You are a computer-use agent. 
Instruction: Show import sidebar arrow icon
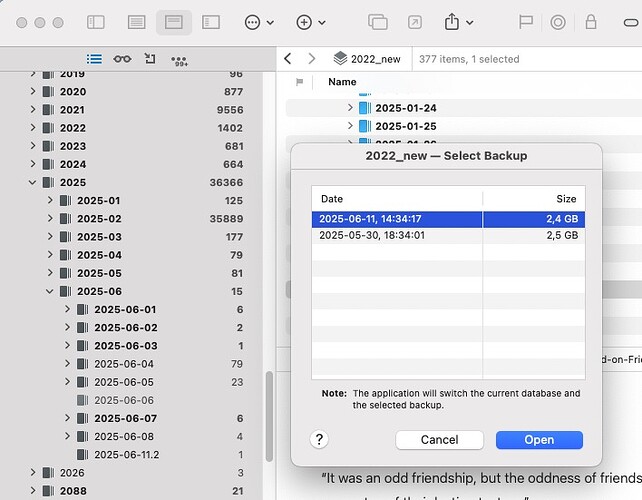click(x=150, y=59)
